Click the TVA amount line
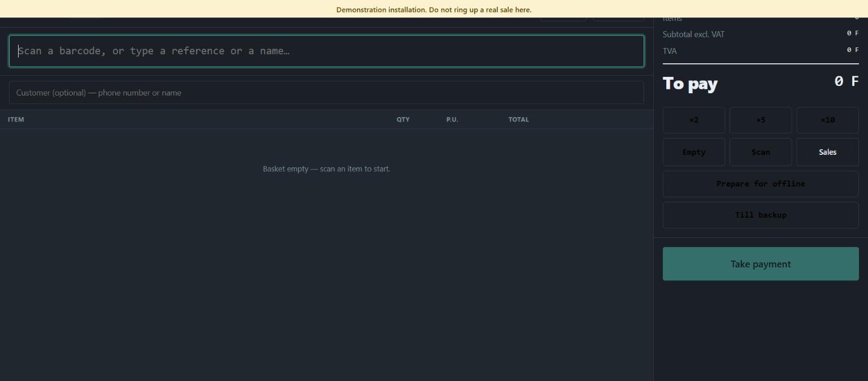Screen dimensions: 868x381 click(x=761, y=50)
